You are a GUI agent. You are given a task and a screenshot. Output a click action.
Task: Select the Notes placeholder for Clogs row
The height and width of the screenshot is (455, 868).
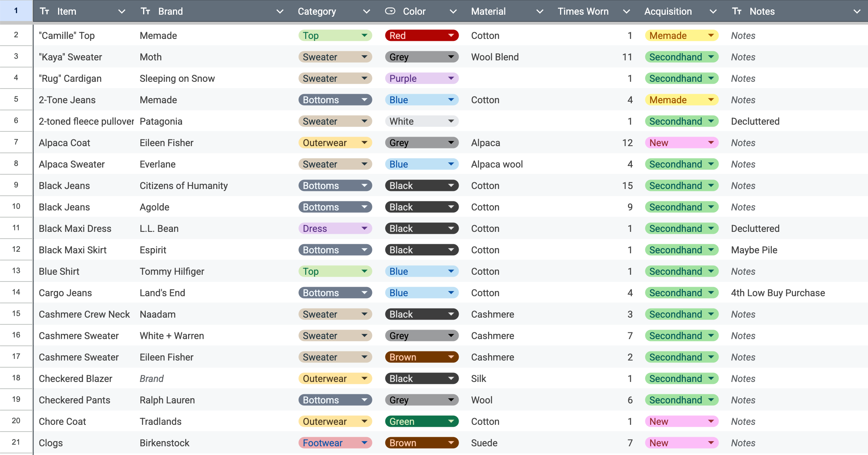point(797,443)
